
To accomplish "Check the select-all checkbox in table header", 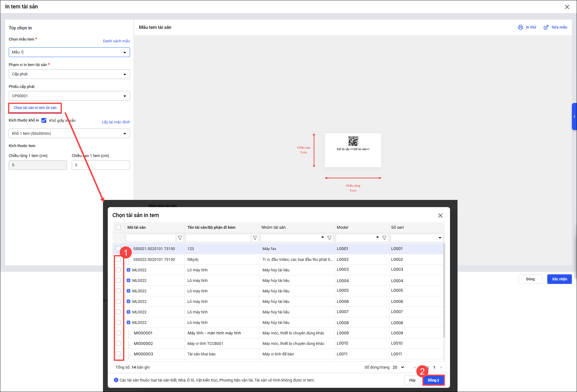I will pos(118,227).
